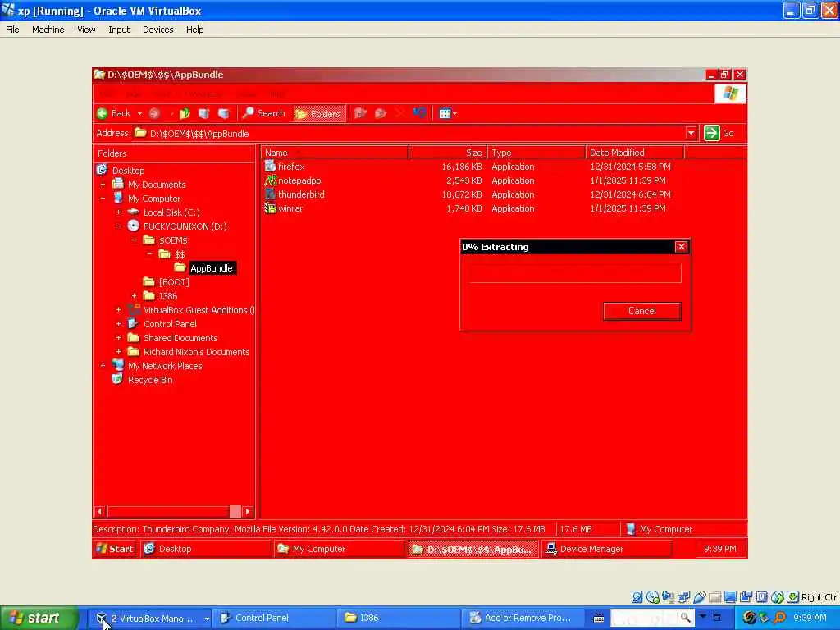Viewport: 840px width, 630px height.
Task: Collapse the D: drive tree node
Action: coord(118,226)
